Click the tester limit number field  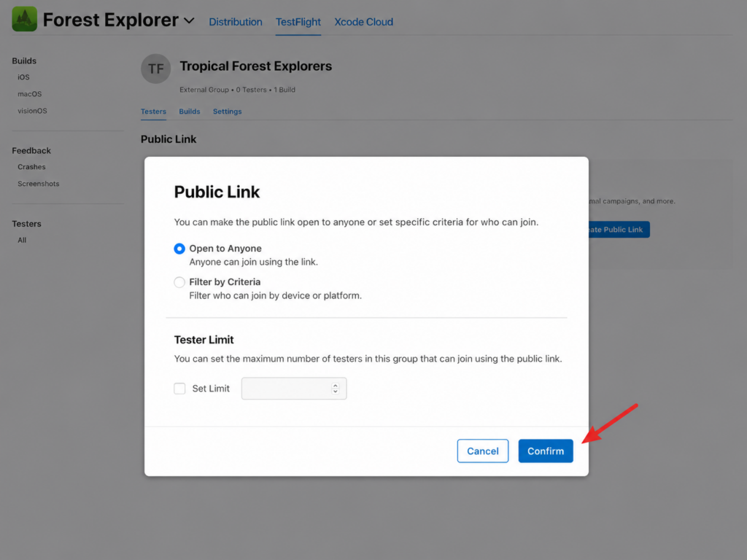[x=294, y=389]
